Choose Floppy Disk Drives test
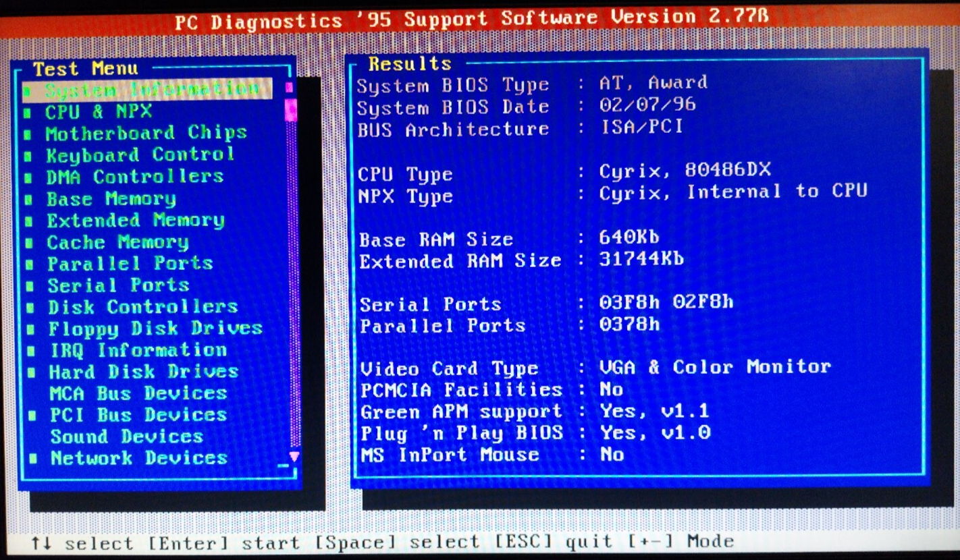 pos(155,329)
